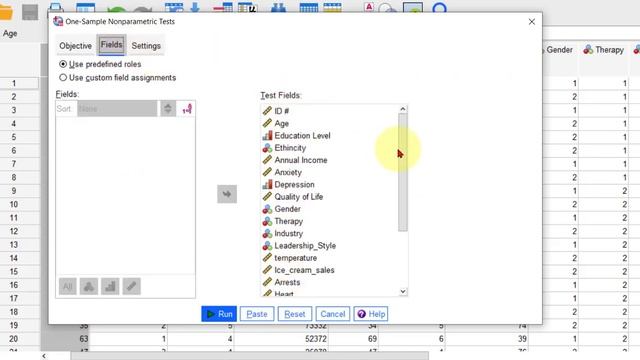Screen dimensions: 640x360
Task: Click the Therapy nominal icon in list
Action: pyautogui.click(x=267, y=221)
